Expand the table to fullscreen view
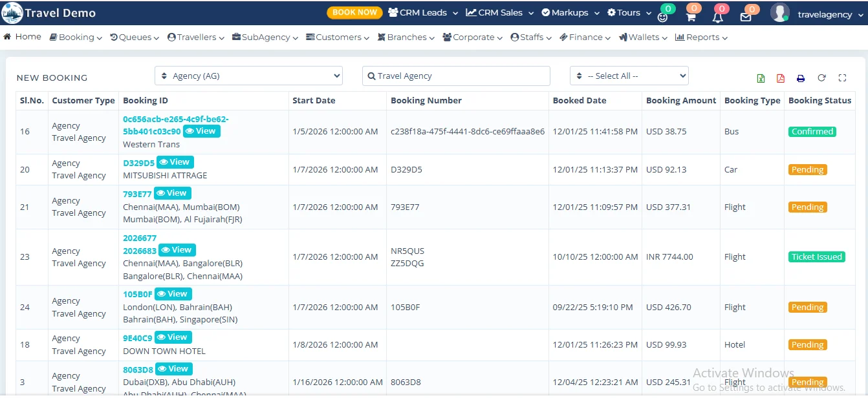The image size is (868, 398). click(842, 78)
